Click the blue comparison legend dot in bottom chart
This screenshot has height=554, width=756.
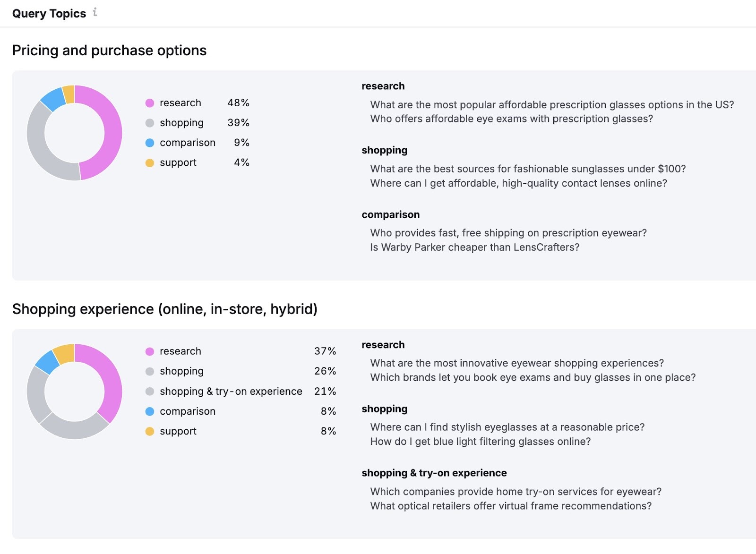149,411
